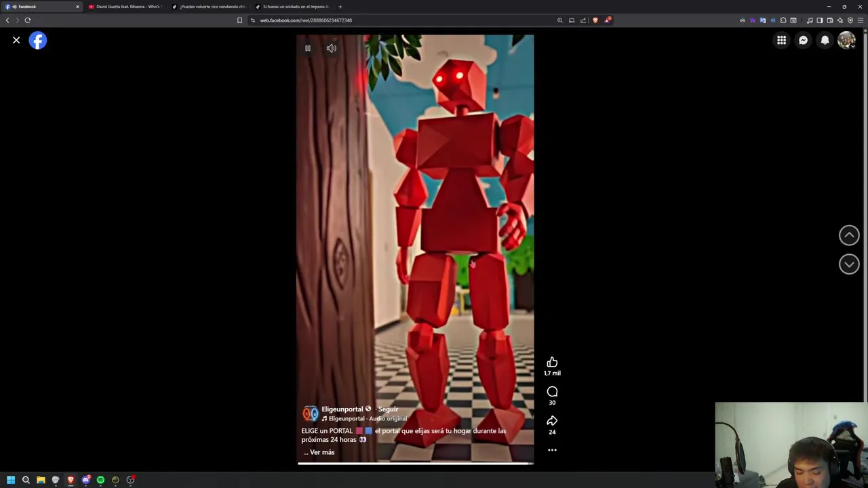Click the Eligeunportal profile avatar
This screenshot has width=868, height=488.
(x=310, y=413)
